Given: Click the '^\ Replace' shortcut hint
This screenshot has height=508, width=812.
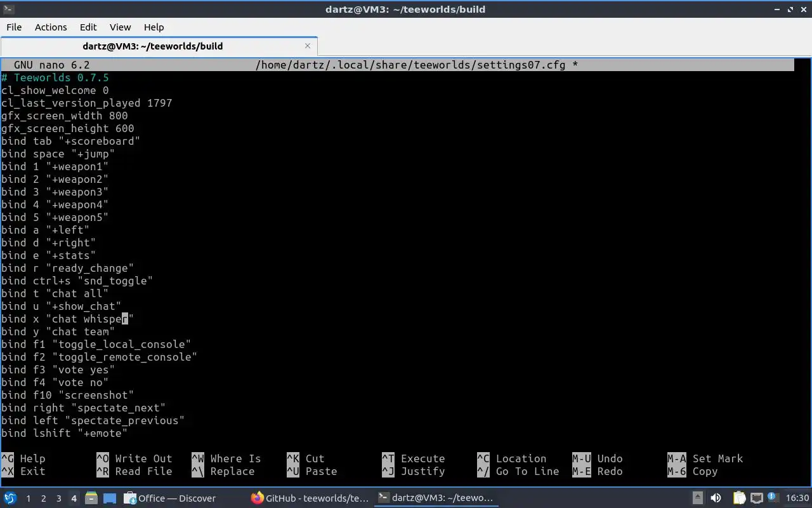Looking at the screenshot, I should 223,471.
